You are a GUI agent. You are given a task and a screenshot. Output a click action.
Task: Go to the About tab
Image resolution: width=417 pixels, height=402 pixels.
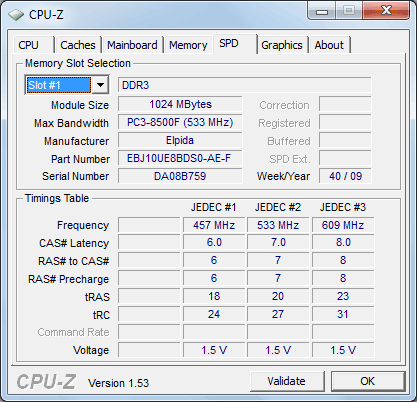[329, 45]
